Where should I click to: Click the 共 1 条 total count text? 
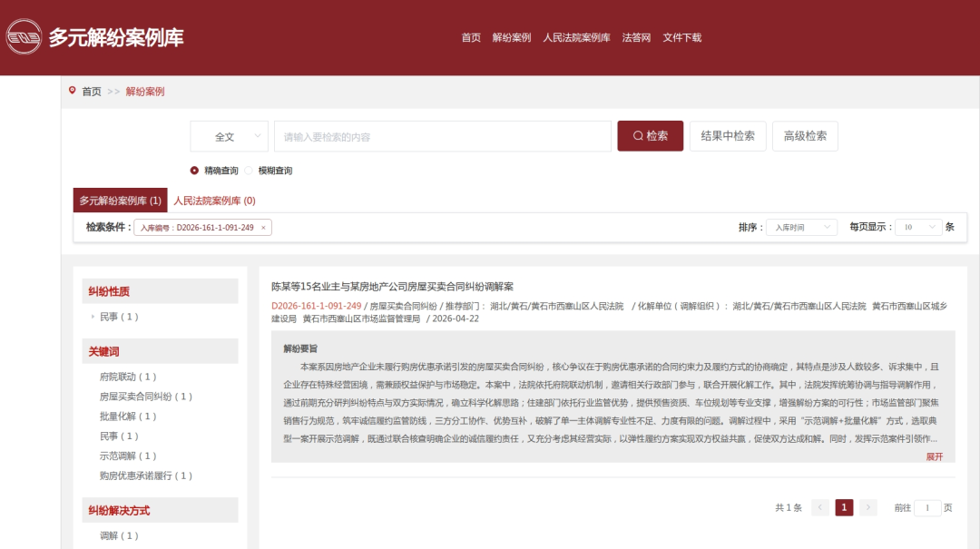pos(789,508)
